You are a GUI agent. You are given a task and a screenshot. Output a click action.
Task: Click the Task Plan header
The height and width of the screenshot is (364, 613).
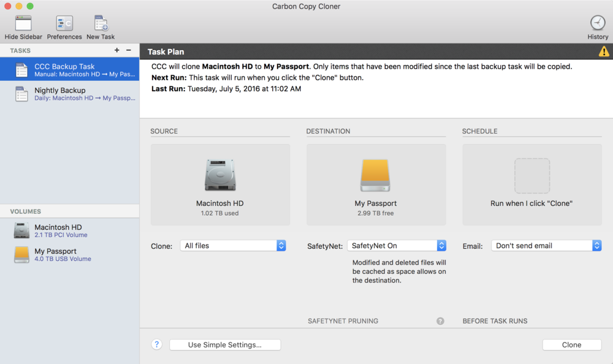[x=166, y=51]
